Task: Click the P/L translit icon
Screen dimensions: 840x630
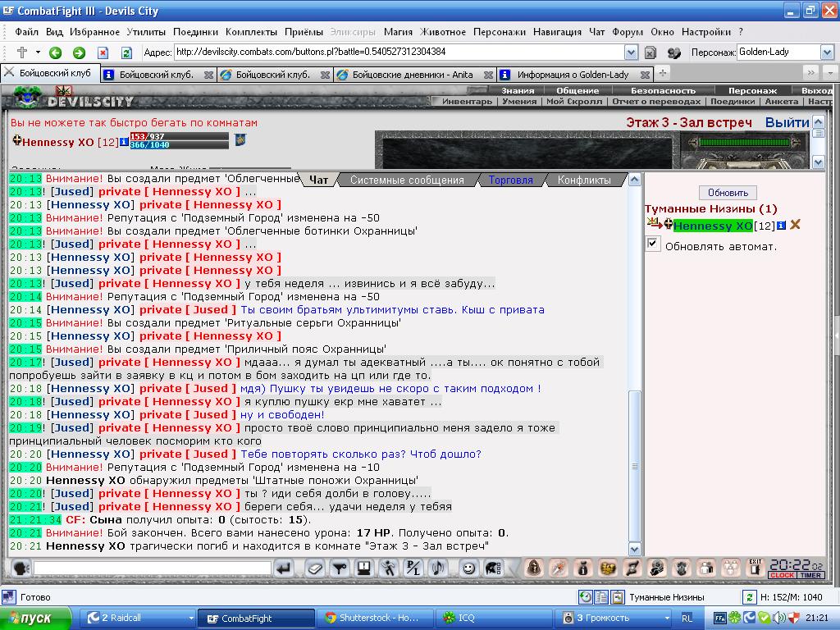Action: pyautogui.click(x=413, y=568)
